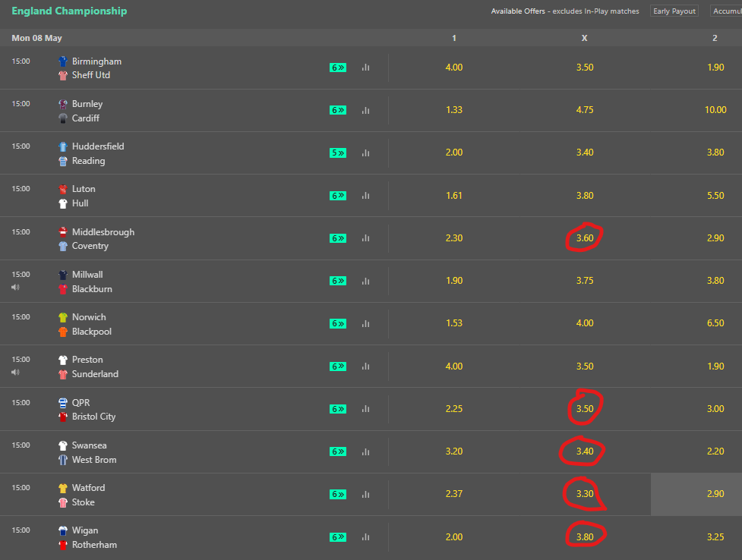Viewport: 742px width, 560px height.
Task: Open stats icon for Wigan vs Rotherham
Action: [365, 536]
